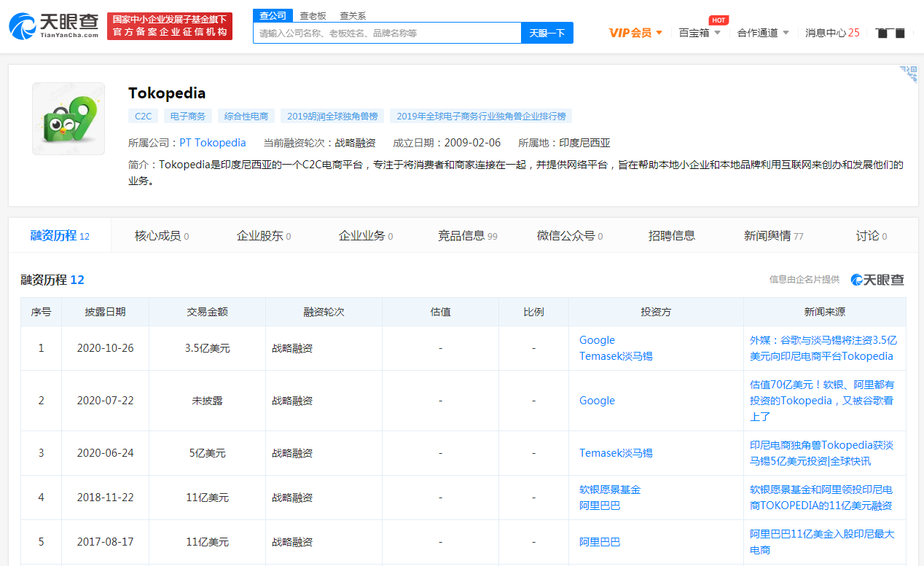The width and height of the screenshot is (924, 566).
Task: Switch to the 新闻舆情 tab
Action: coord(774,235)
